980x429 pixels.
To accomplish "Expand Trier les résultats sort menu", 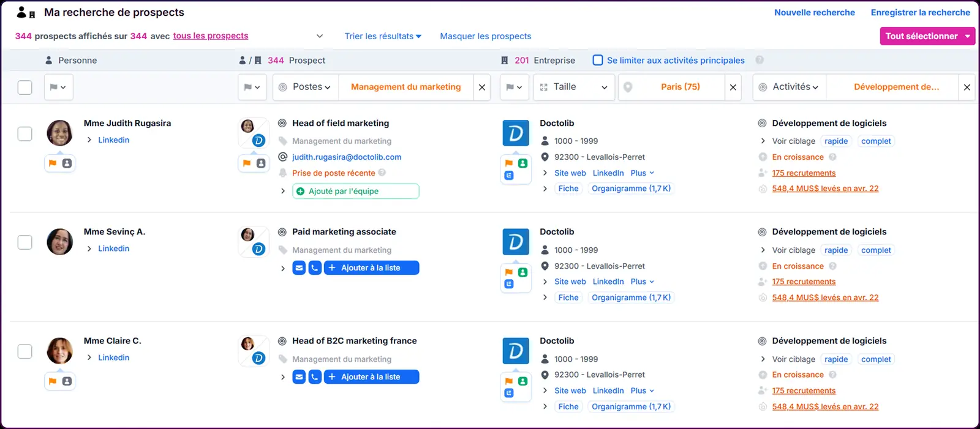I will (x=383, y=36).
